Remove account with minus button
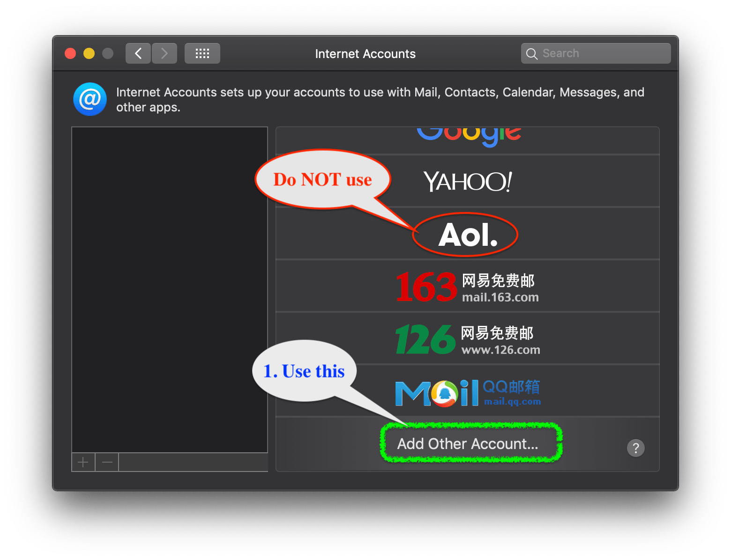The height and width of the screenshot is (560, 731). point(107,463)
